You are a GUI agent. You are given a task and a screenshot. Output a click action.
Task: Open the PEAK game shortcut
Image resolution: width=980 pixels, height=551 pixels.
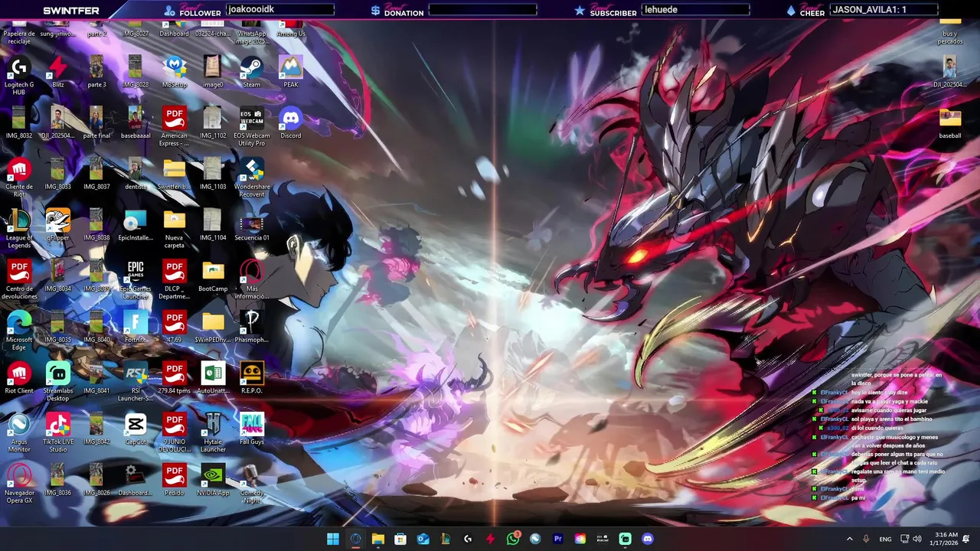tap(291, 71)
